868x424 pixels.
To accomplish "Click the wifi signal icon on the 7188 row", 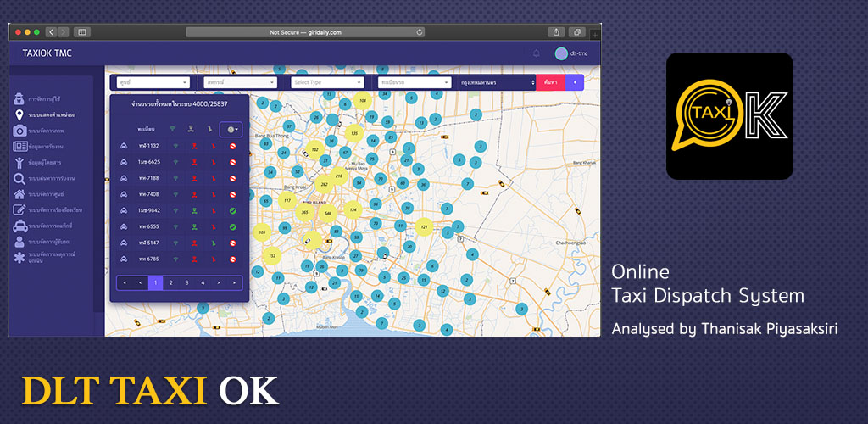I will point(176,178).
